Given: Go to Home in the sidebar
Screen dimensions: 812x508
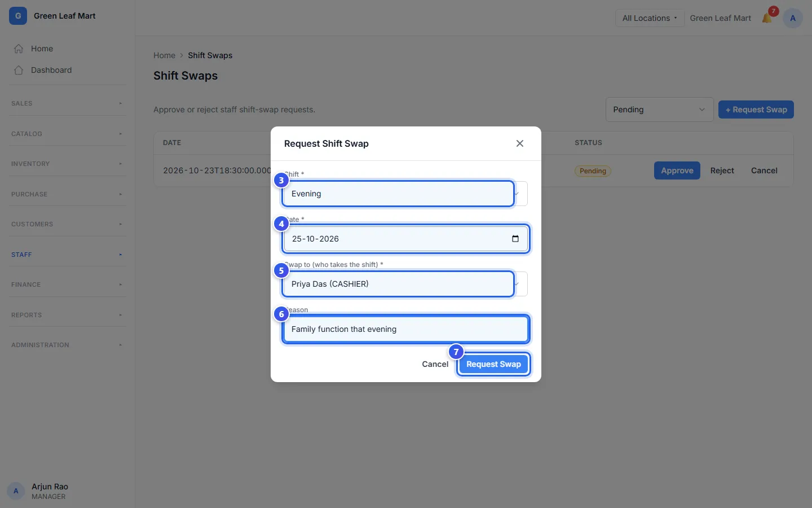Looking at the screenshot, I should point(68,49).
